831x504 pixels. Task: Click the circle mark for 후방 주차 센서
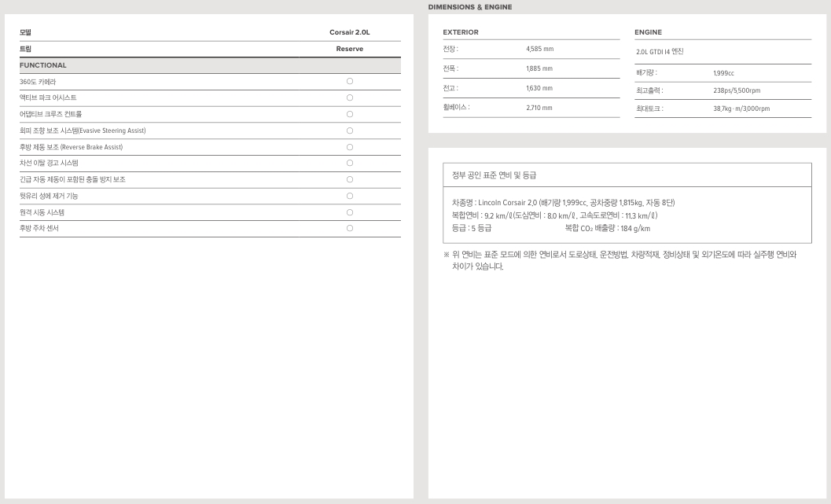(x=350, y=228)
